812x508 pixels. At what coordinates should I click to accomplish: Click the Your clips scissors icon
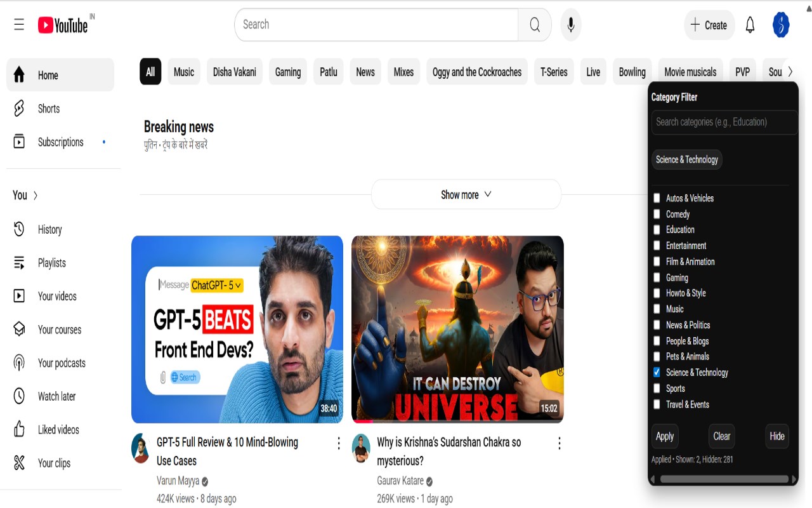(x=19, y=463)
